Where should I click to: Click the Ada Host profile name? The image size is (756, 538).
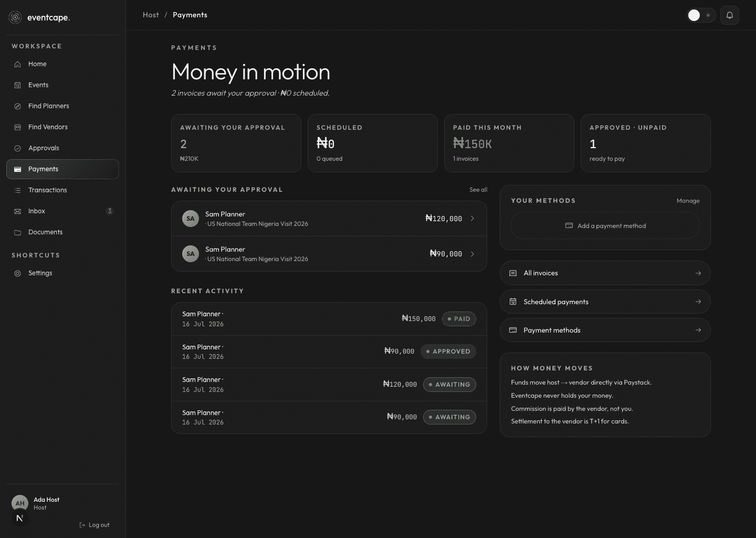click(x=46, y=500)
